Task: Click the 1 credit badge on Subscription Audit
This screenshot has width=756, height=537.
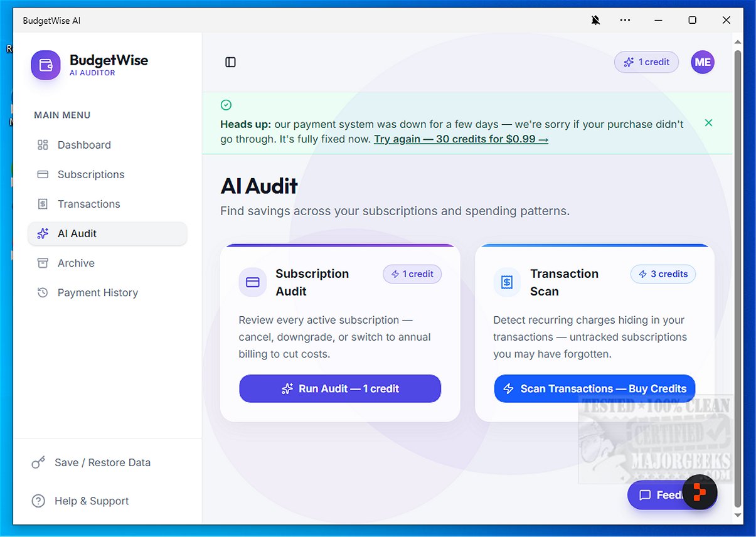Action: (412, 274)
